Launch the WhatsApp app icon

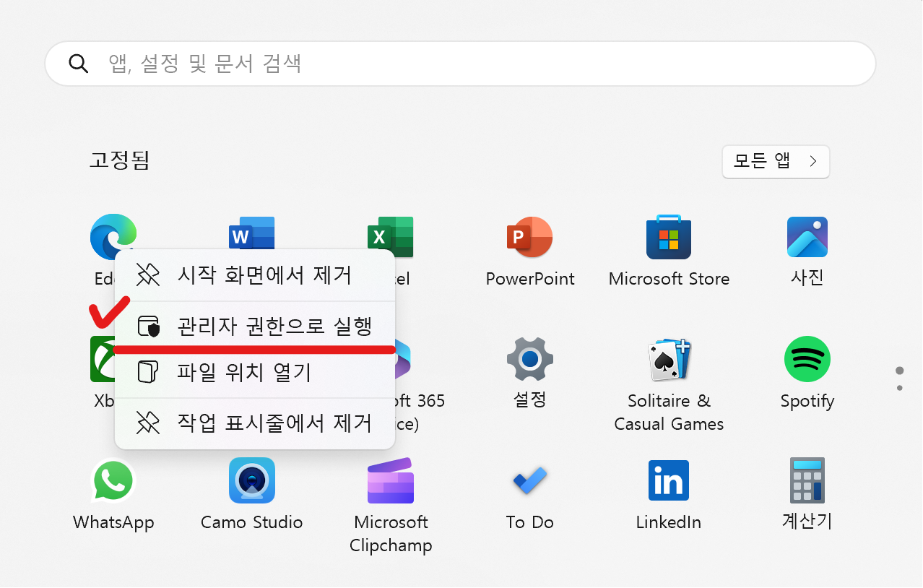point(113,480)
